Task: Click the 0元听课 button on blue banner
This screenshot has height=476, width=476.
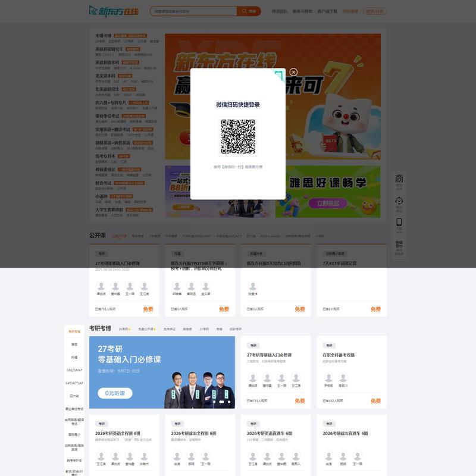Action: (x=115, y=393)
